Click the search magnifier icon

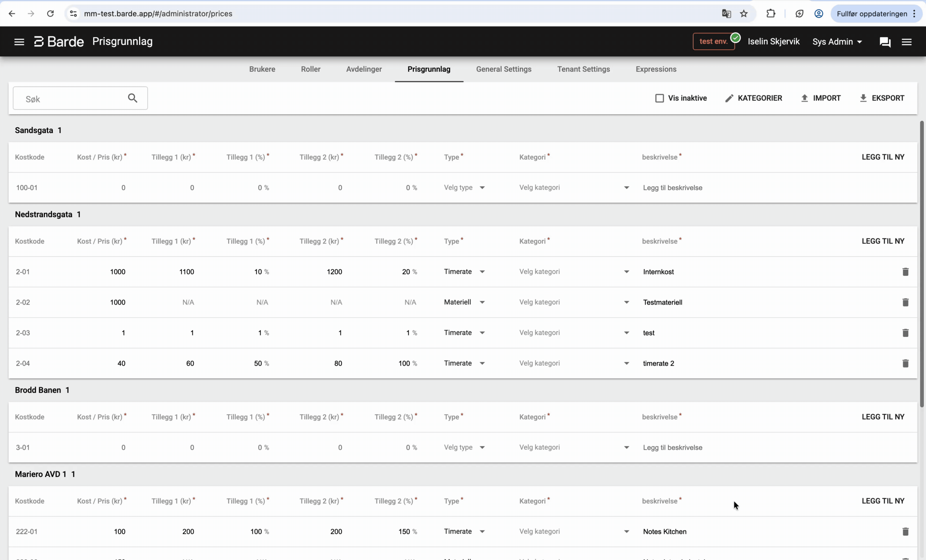coord(132,98)
